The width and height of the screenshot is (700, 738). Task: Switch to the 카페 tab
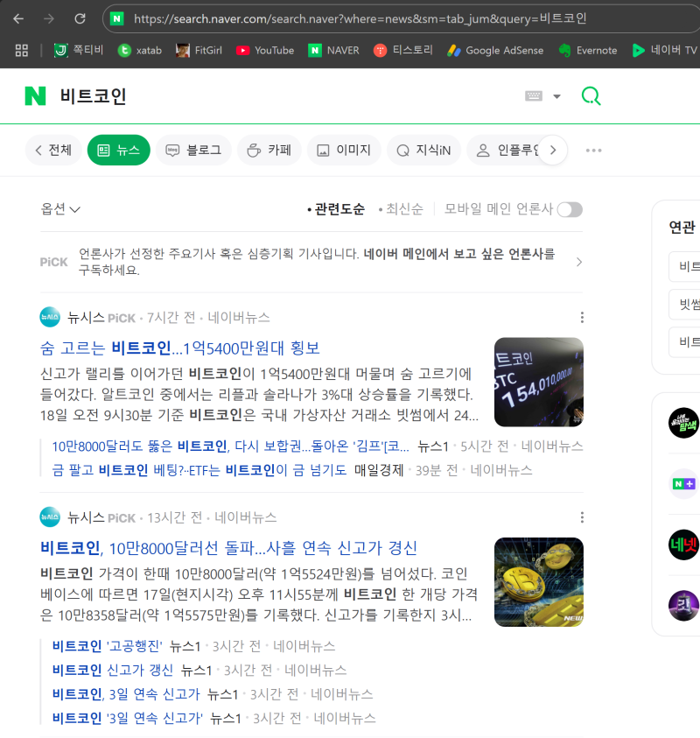pyautogui.click(x=269, y=151)
